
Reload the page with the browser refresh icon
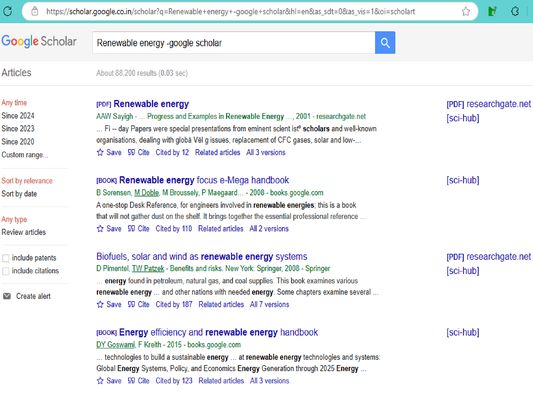[7, 11]
